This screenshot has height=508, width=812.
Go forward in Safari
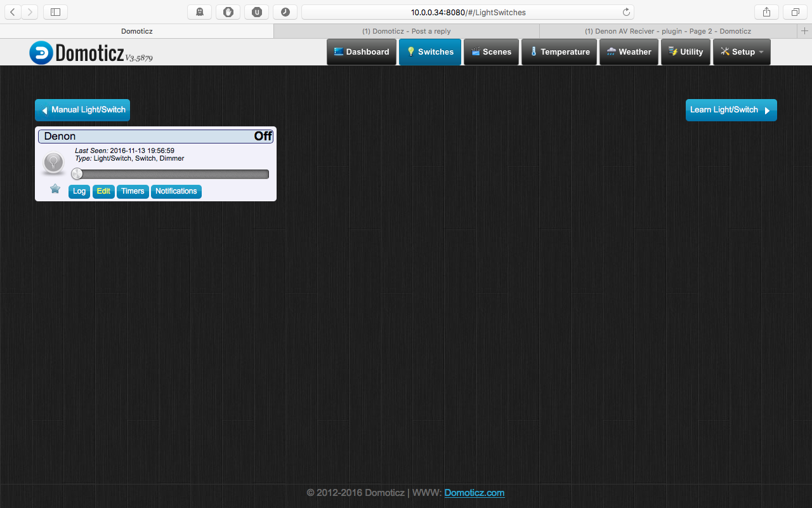point(30,12)
